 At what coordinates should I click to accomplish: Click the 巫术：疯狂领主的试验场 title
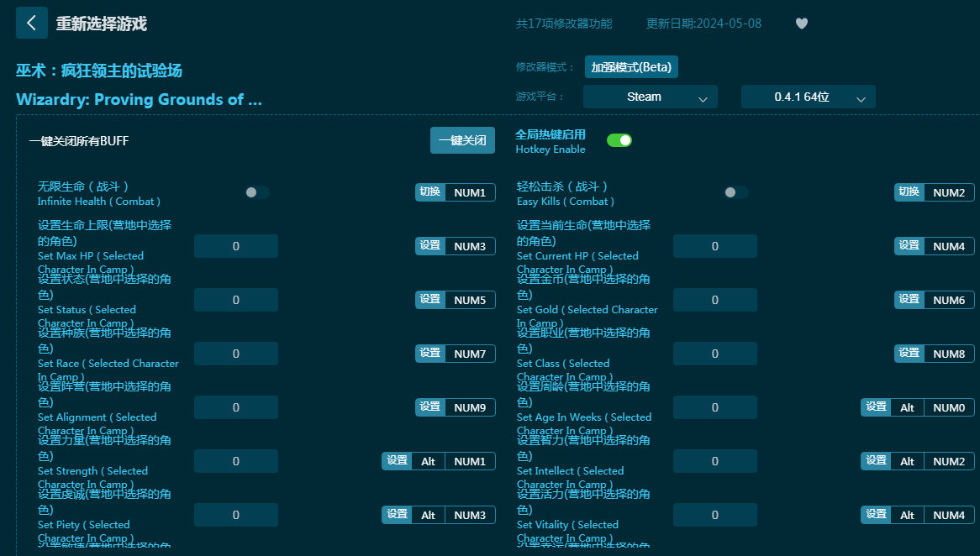pyautogui.click(x=98, y=71)
